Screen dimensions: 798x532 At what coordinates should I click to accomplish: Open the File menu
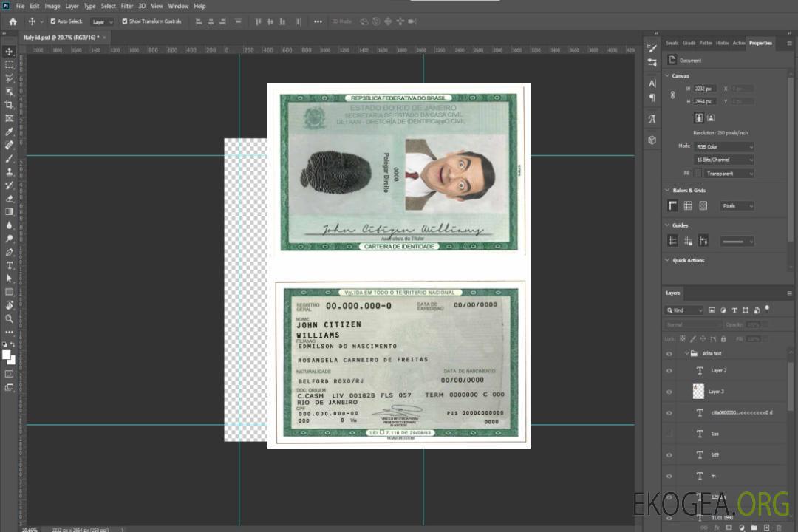click(x=21, y=6)
